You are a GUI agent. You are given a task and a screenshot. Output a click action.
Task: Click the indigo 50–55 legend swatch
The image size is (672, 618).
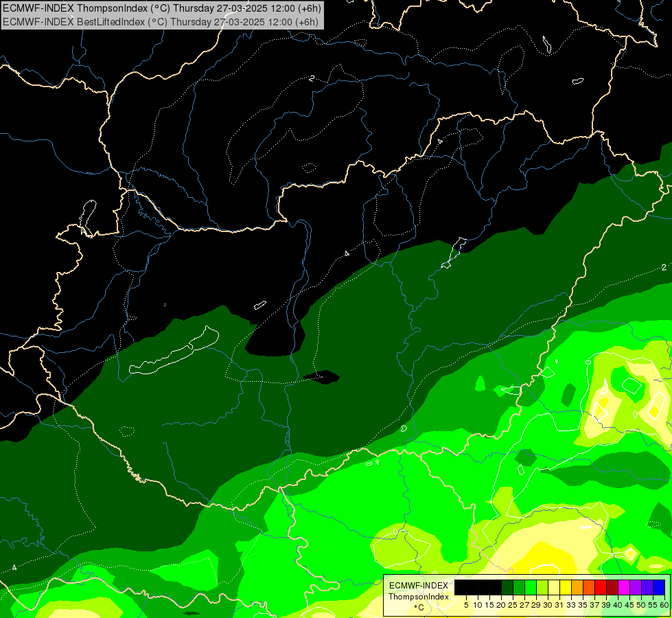pyautogui.click(x=647, y=587)
